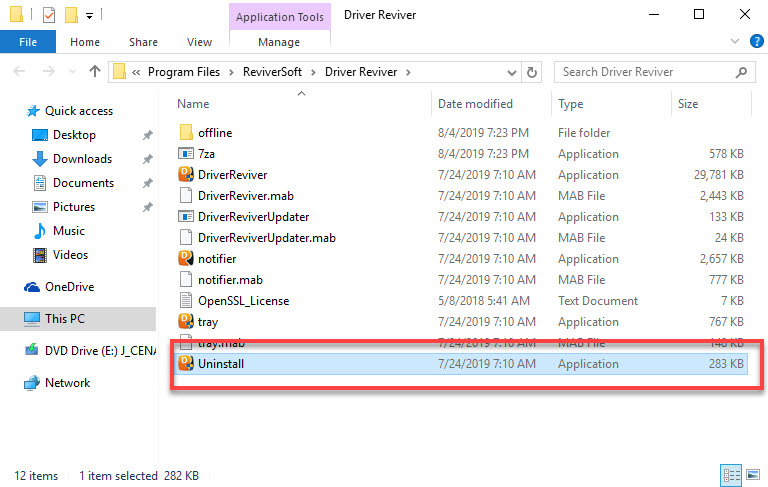Open Documents in the navigation pane
This screenshot has height=487, width=768.
click(x=83, y=183)
